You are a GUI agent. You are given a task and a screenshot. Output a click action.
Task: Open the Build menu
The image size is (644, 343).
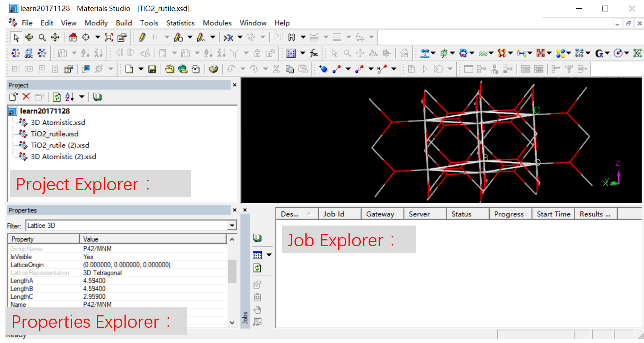(124, 23)
